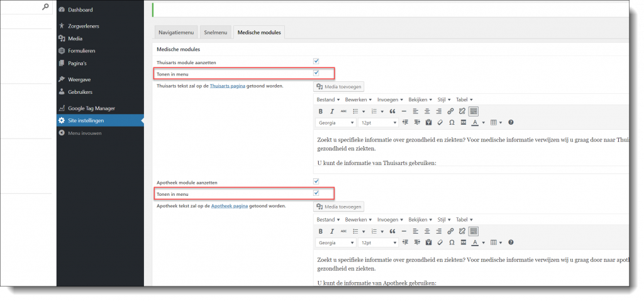Screen dimensions: 644x301
Task: Increase indent in the Thuisarts editor
Action: tap(418, 122)
